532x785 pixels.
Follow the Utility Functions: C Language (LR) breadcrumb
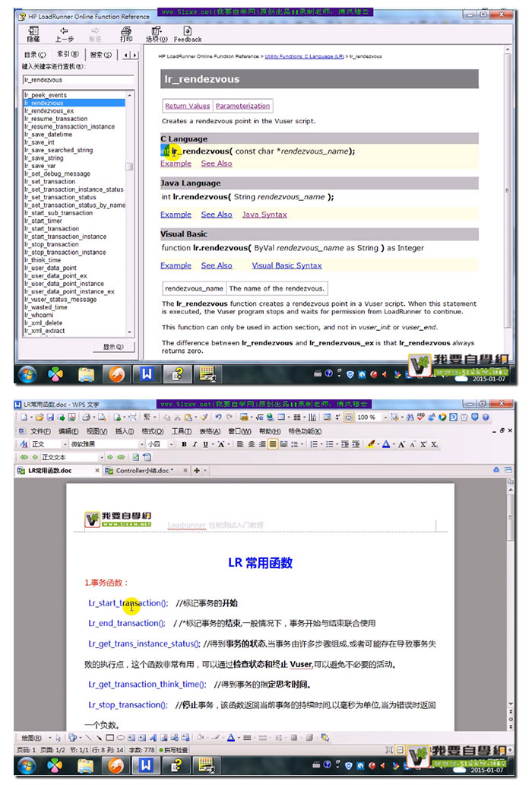(x=304, y=56)
